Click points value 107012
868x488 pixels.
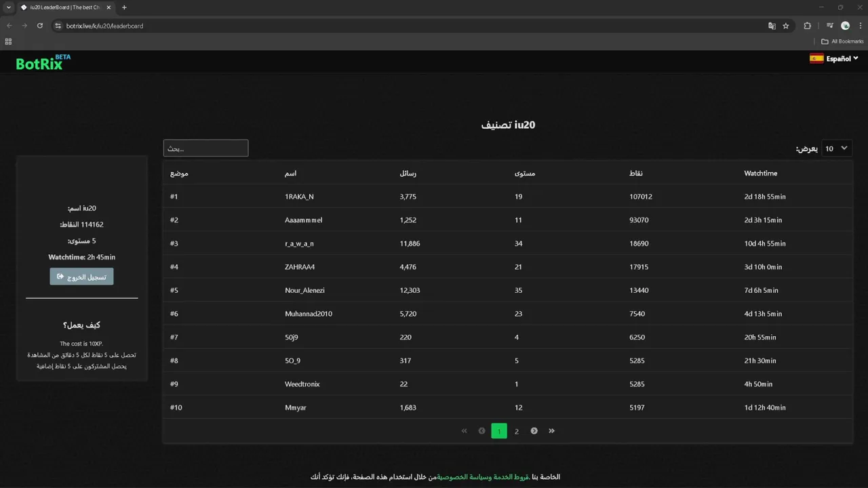[641, 197]
